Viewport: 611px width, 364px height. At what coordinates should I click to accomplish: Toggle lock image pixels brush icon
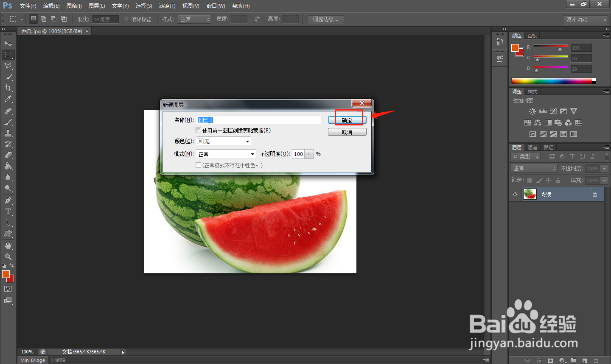tap(539, 181)
